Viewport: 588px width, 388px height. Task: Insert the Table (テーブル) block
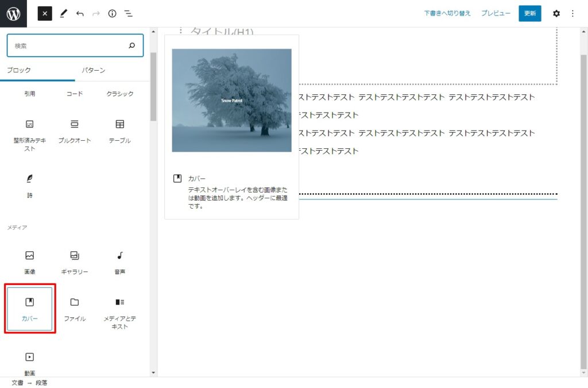click(119, 130)
